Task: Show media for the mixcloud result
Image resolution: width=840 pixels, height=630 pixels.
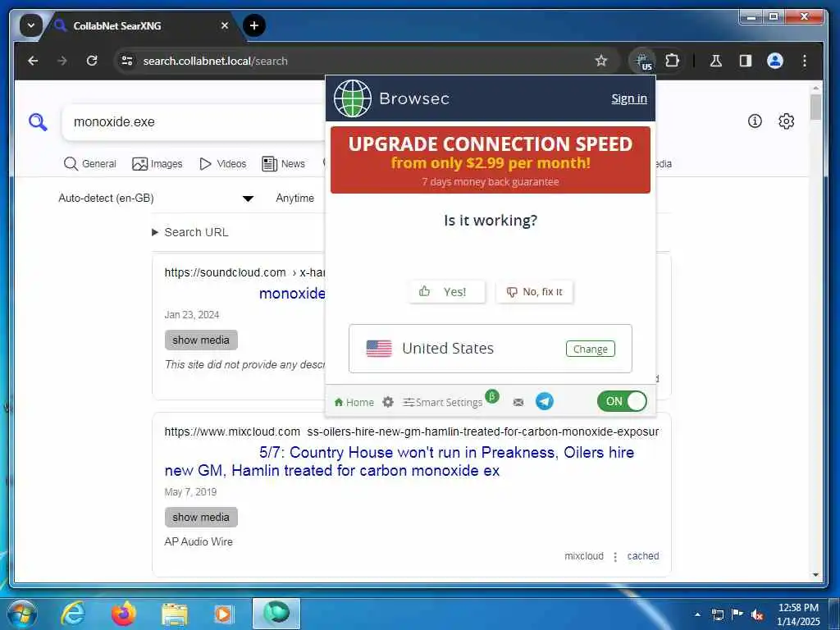Action: tap(201, 518)
